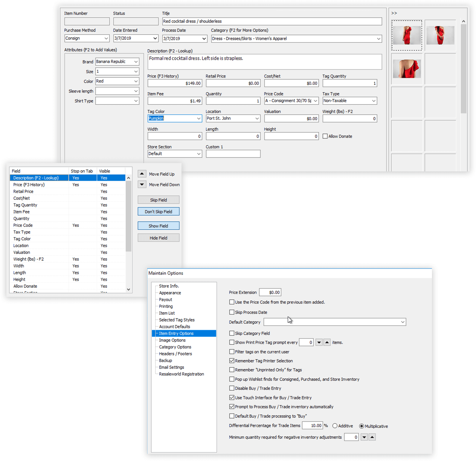Check Filter tags on the current user
This screenshot has height=461, width=476.
[232, 352]
